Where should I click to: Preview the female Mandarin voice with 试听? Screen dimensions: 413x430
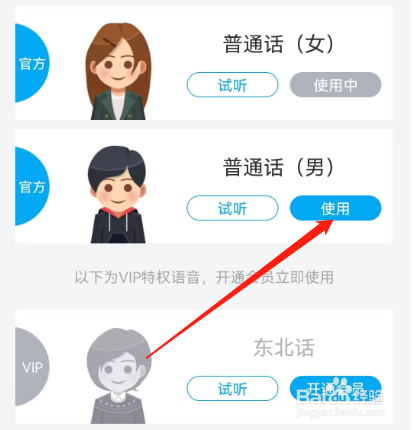pyautogui.click(x=232, y=85)
